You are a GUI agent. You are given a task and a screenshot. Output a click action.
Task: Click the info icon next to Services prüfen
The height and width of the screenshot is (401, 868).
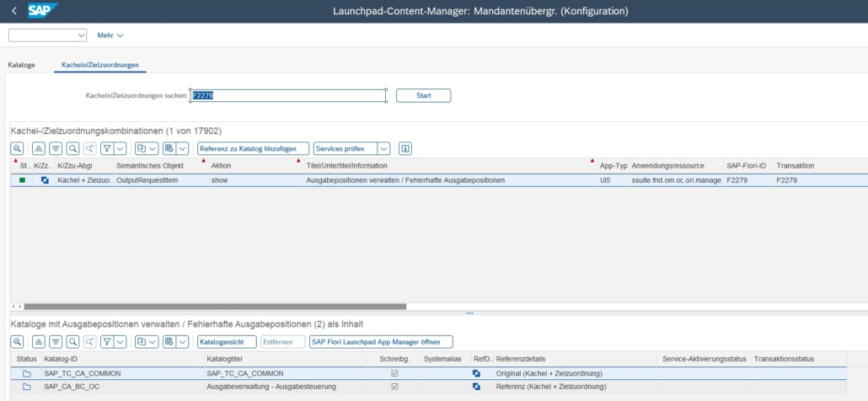coord(405,148)
